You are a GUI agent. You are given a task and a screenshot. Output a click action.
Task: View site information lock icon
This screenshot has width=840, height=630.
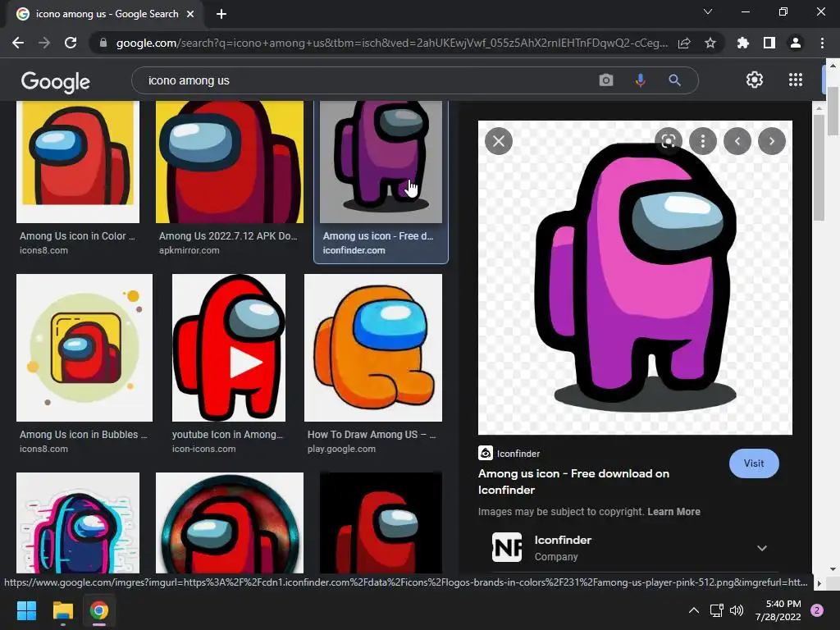[x=103, y=43]
